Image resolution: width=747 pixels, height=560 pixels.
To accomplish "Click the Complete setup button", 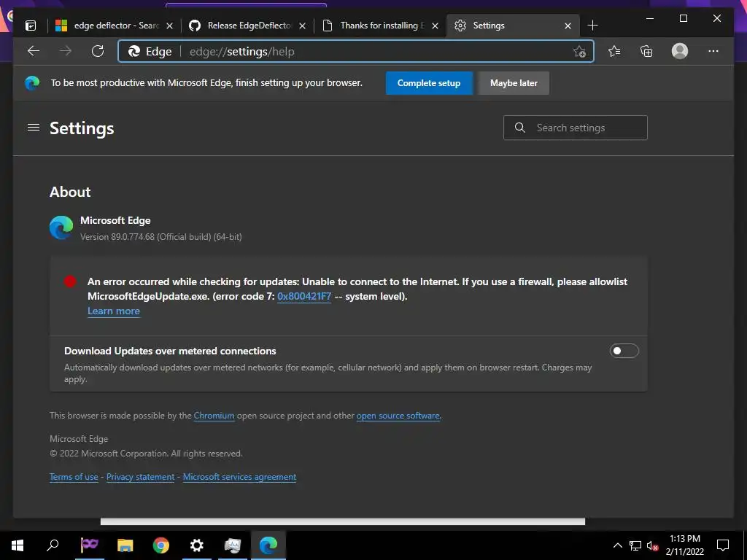I will 429,83.
